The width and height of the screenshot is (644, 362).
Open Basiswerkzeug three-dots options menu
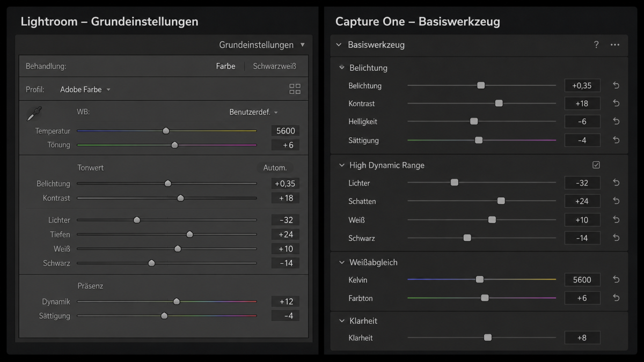click(615, 45)
